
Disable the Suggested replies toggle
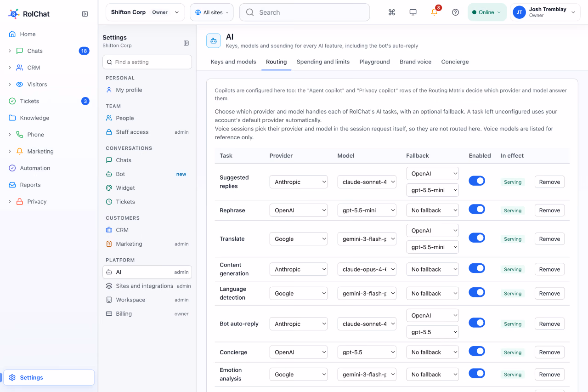[477, 181]
